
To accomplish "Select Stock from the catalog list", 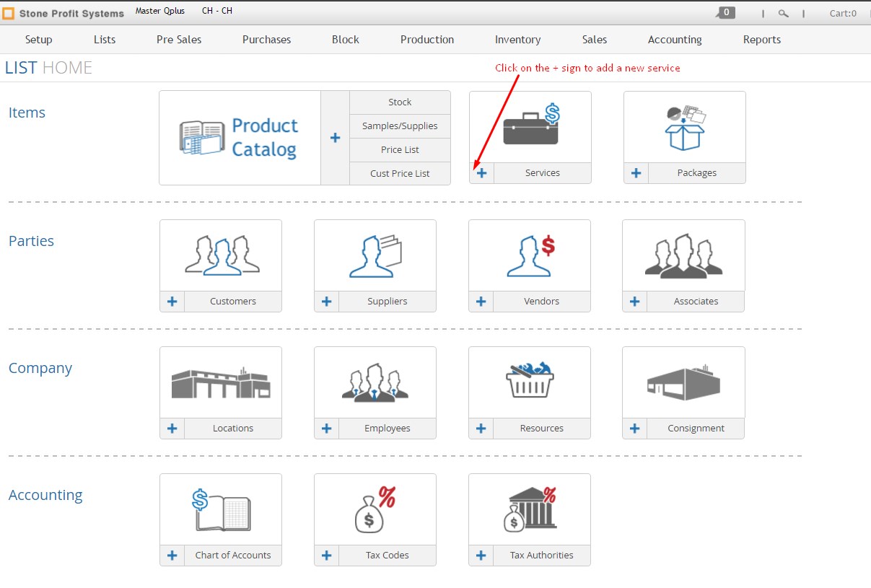I will coord(400,102).
